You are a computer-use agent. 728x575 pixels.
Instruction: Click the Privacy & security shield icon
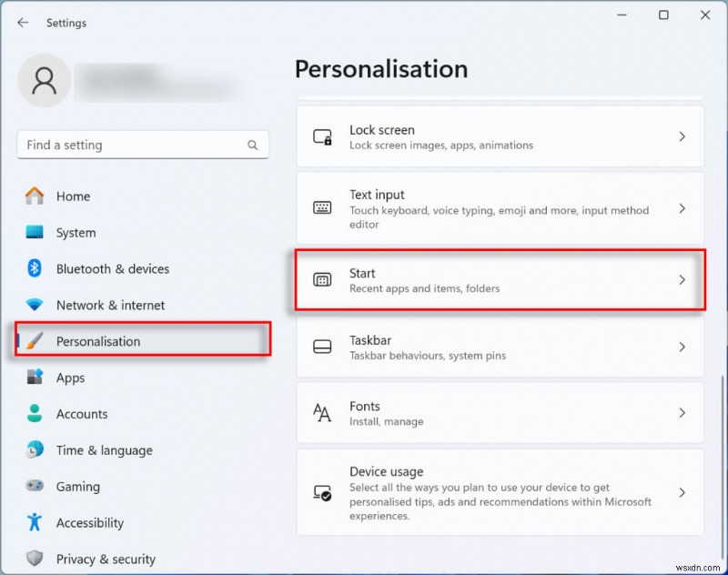pos(35,559)
